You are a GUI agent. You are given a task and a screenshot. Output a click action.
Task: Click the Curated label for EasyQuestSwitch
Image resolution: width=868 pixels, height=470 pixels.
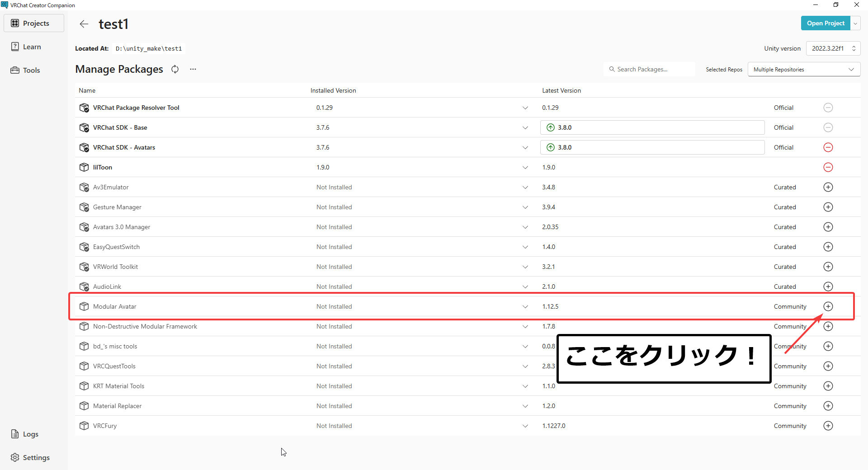pos(785,247)
